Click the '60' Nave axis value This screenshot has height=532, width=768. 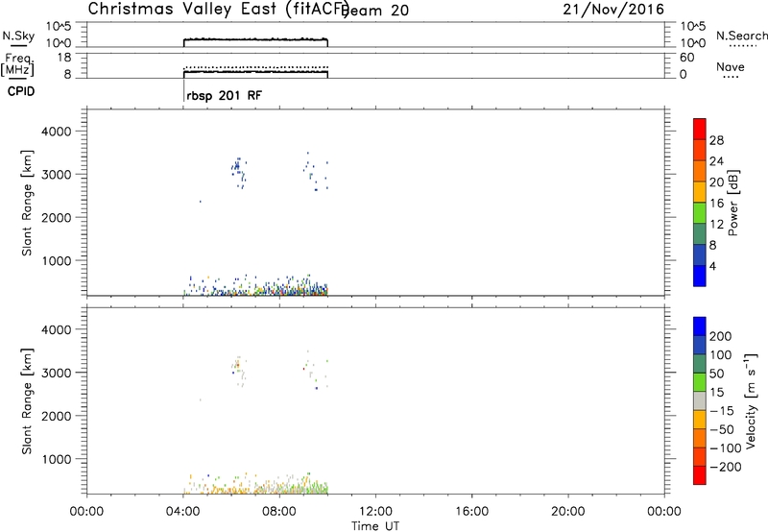[686, 58]
